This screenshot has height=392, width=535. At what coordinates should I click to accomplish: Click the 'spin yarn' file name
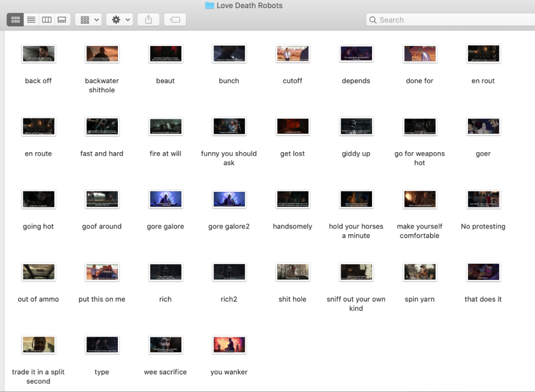pos(420,299)
